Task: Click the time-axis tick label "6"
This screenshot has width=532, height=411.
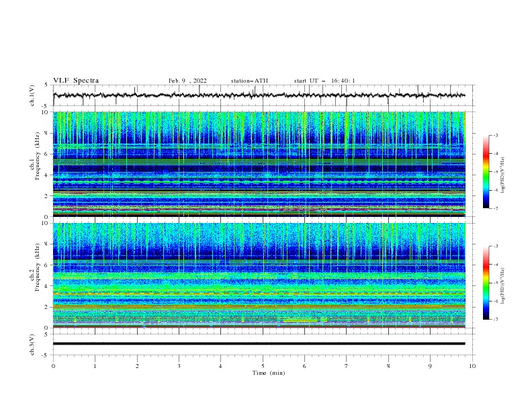Action: point(304,366)
